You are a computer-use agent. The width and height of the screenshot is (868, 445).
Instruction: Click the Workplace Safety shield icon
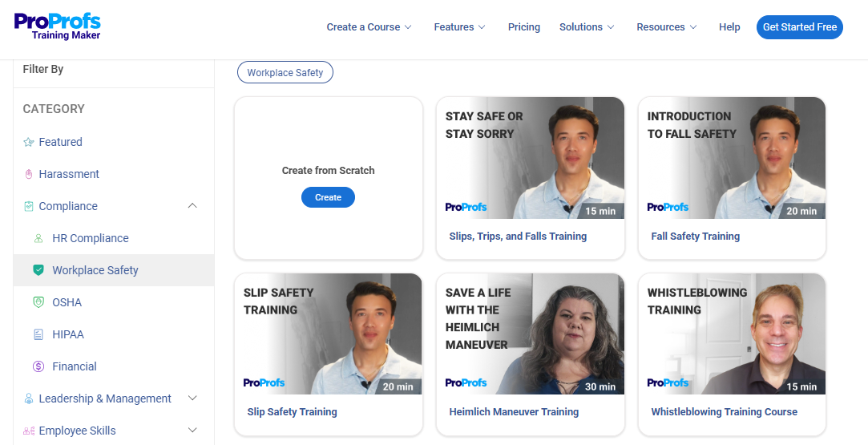pos(38,270)
